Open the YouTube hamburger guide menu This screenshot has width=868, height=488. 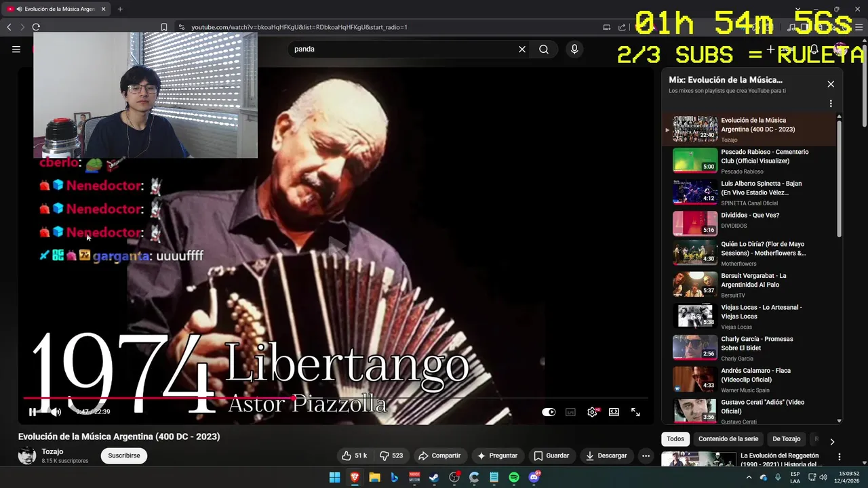(x=16, y=49)
